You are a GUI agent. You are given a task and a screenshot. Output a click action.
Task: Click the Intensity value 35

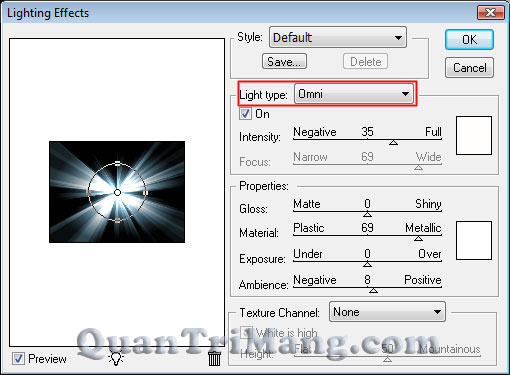367,132
